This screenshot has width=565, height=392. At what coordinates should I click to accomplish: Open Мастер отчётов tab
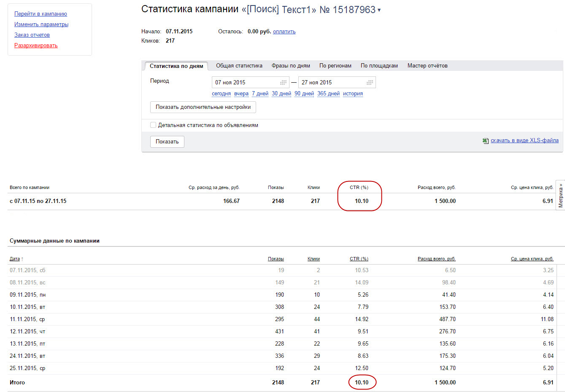tap(427, 66)
